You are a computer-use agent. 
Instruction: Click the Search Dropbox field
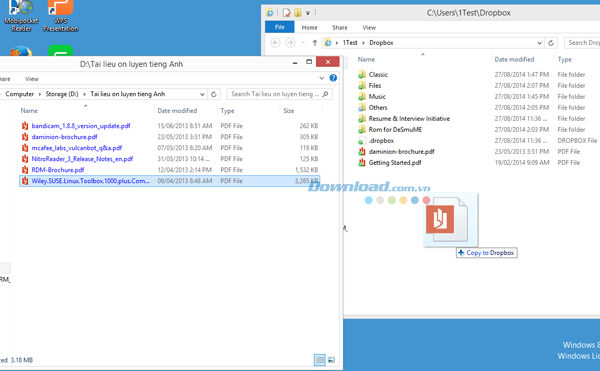click(x=582, y=43)
